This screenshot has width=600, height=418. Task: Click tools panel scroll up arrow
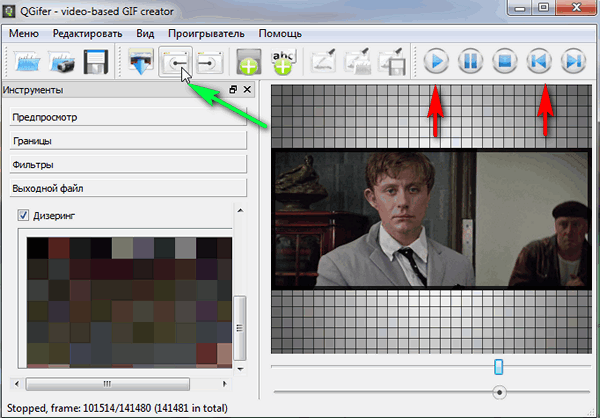pos(240,210)
